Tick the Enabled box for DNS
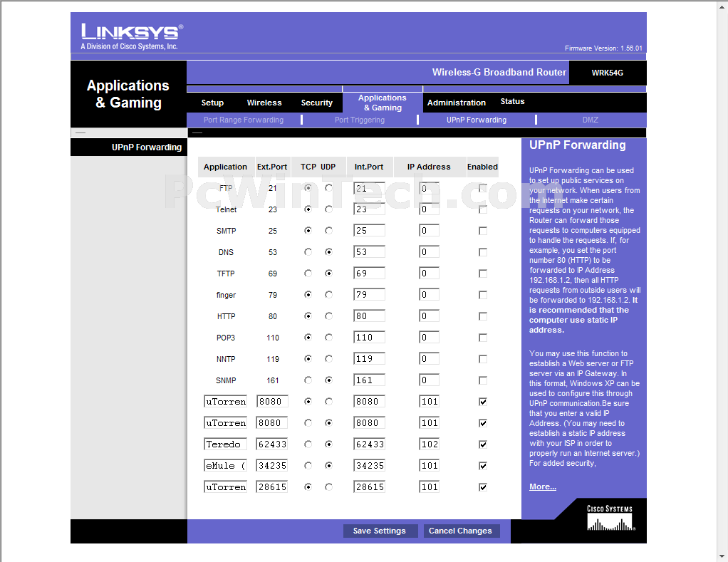The height and width of the screenshot is (562, 728). (483, 252)
